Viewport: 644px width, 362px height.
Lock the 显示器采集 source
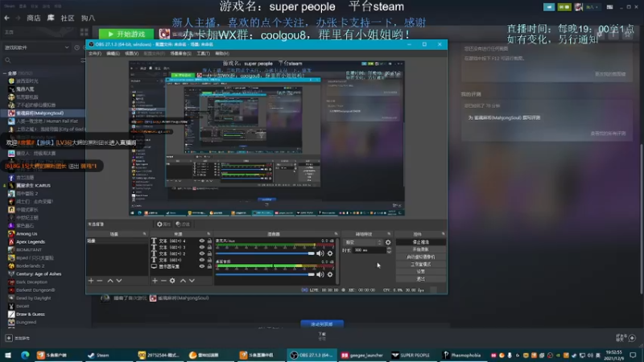tap(209, 266)
